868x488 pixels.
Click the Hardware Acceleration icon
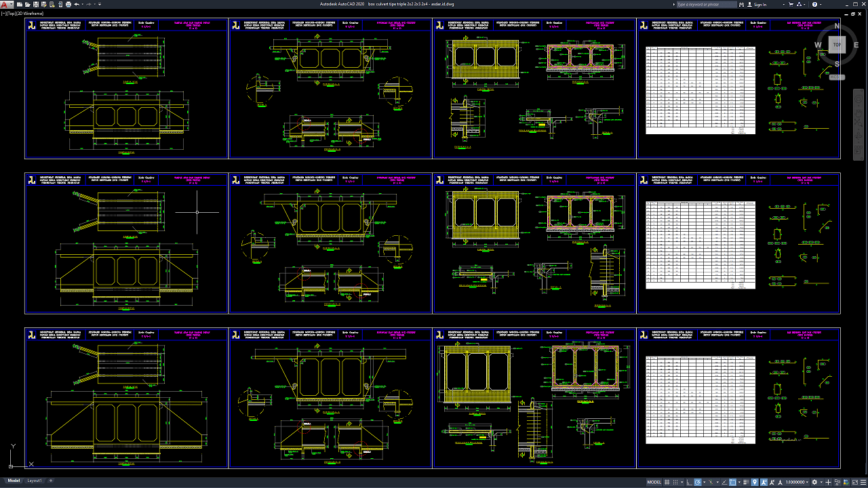click(846, 482)
